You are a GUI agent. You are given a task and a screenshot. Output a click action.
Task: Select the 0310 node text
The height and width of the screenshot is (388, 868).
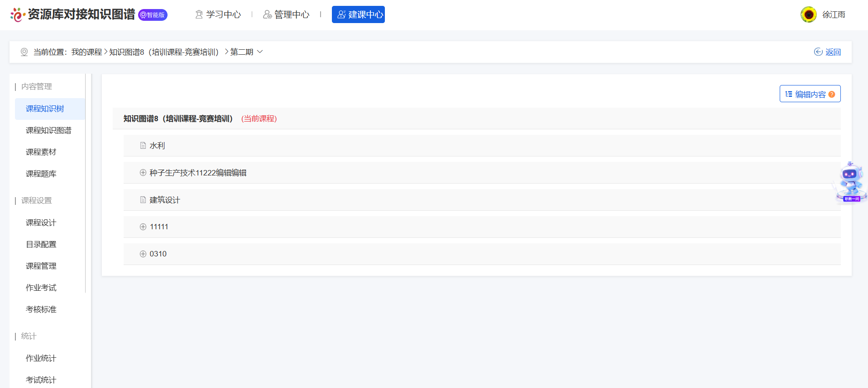point(158,254)
